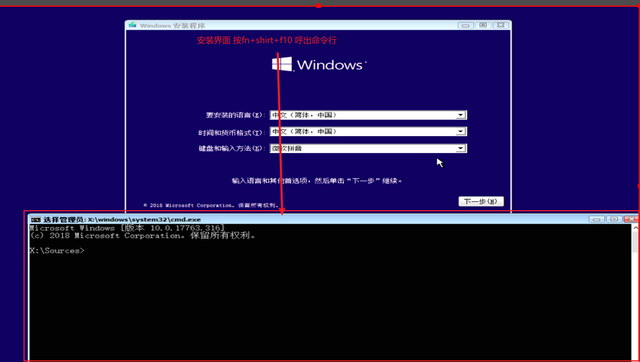Open the Microsoft Pinyin keyboard combo box

[368, 148]
